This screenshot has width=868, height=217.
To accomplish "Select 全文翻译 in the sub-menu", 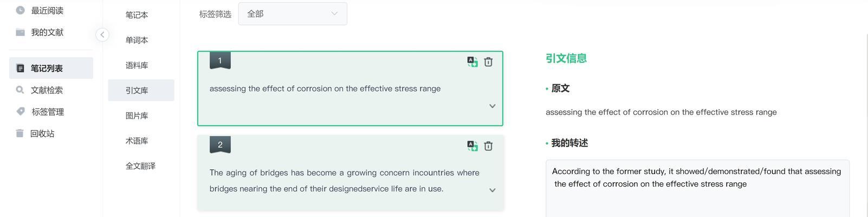I will click(140, 166).
